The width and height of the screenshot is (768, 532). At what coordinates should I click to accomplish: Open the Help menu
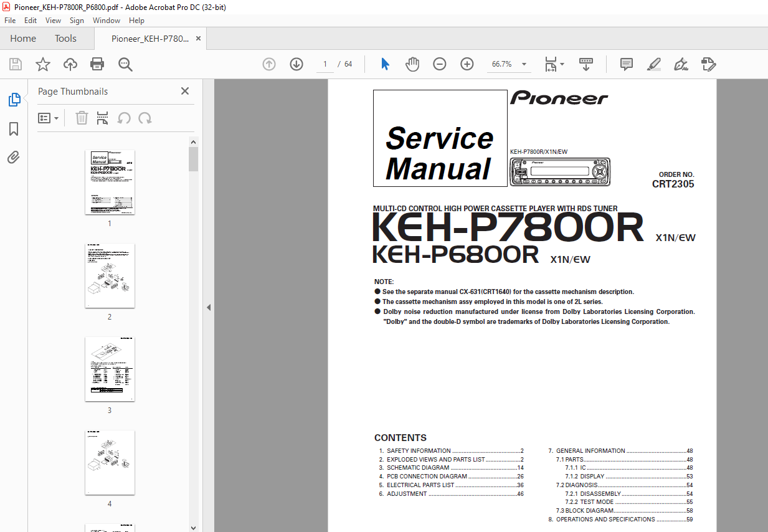point(136,21)
